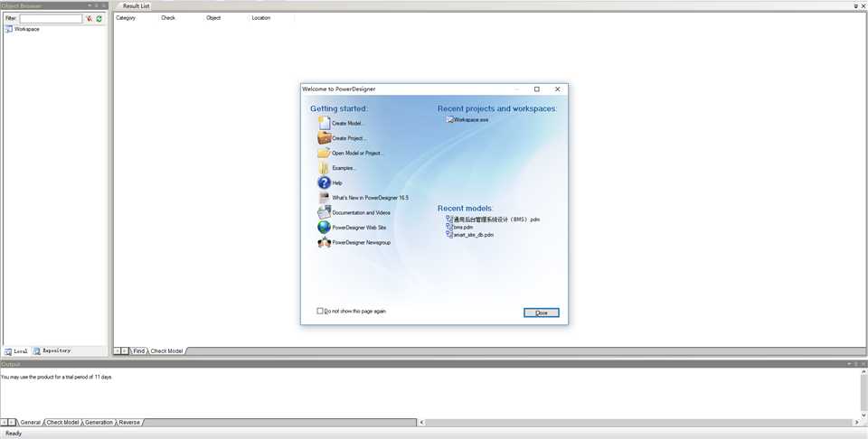Open recent model smart_site_db.pdm
The height and width of the screenshot is (439, 868).
click(x=469, y=235)
